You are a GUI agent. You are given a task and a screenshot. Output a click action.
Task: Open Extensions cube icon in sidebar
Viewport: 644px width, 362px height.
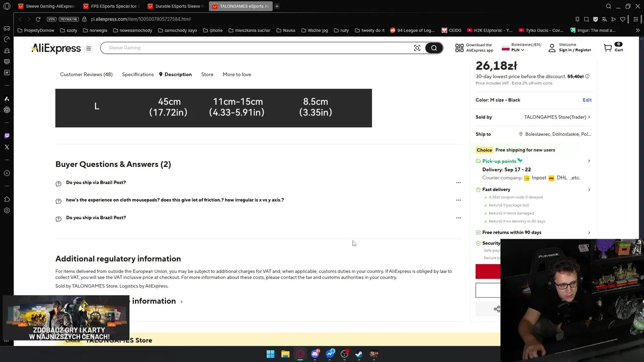(7, 200)
